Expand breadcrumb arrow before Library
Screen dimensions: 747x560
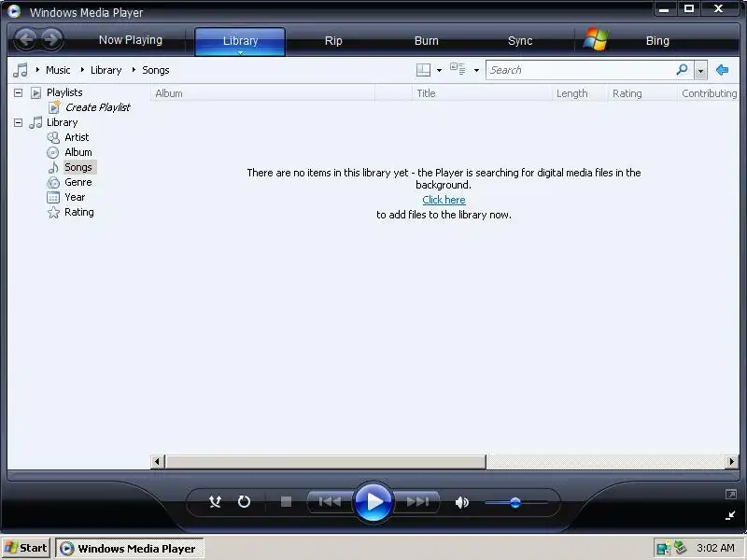coord(82,70)
